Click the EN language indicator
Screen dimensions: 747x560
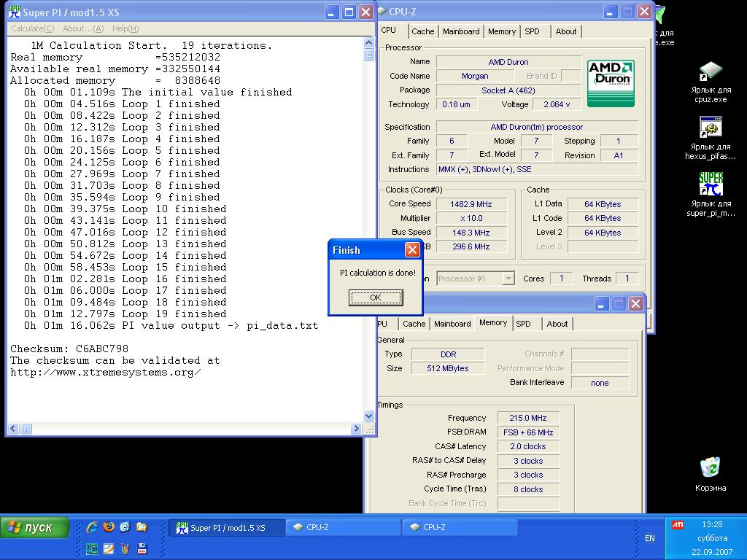pos(649,538)
